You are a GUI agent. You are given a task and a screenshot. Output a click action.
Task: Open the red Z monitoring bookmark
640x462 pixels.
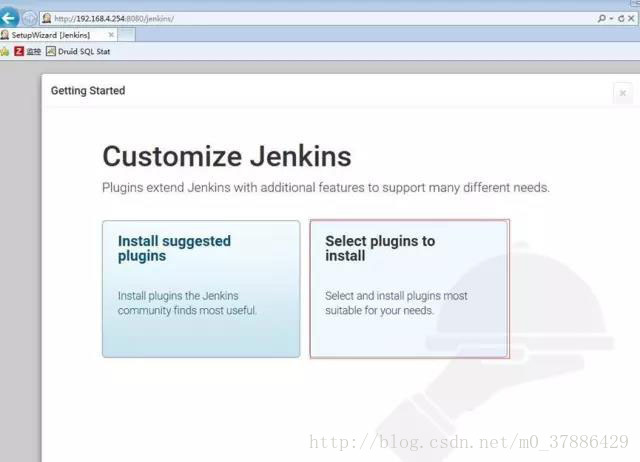pyautogui.click(x=27, y=51)
